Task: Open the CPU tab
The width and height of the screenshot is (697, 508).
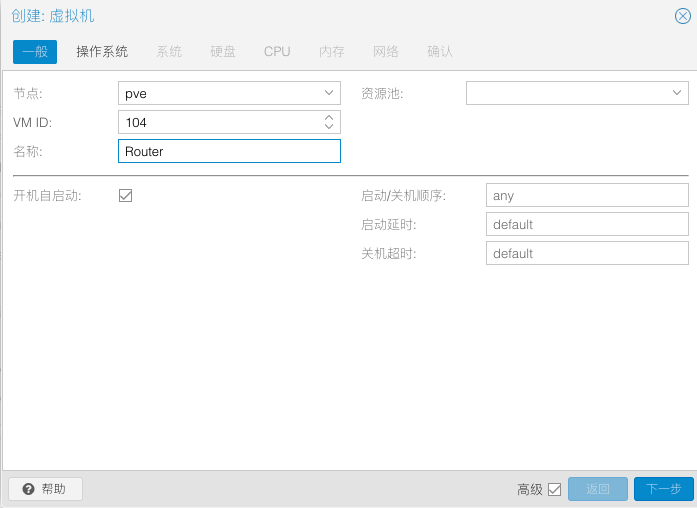Action: tap(277, 51)
